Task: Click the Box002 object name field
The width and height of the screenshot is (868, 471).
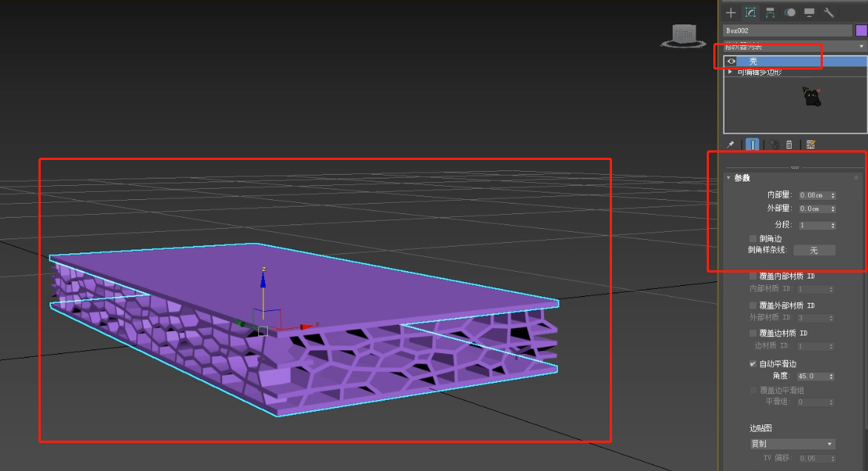Action: tap(788, 30)
